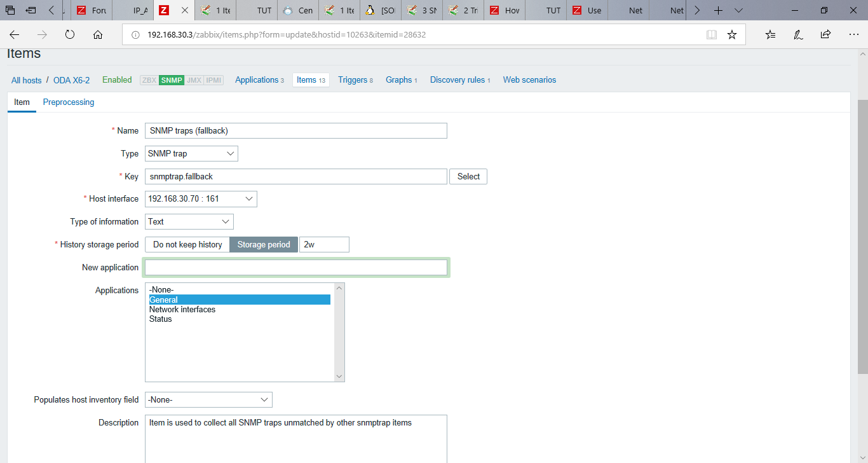Click the Select button next to Key

pyautogui.click(x=468, y=176)
